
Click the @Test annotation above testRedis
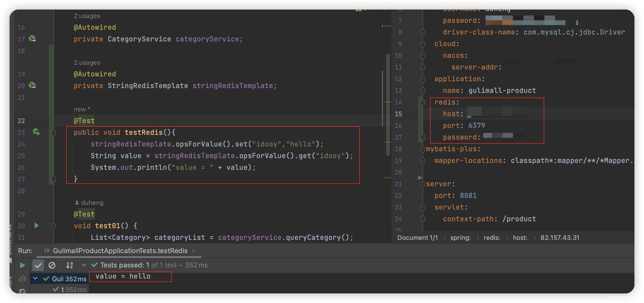84,121
